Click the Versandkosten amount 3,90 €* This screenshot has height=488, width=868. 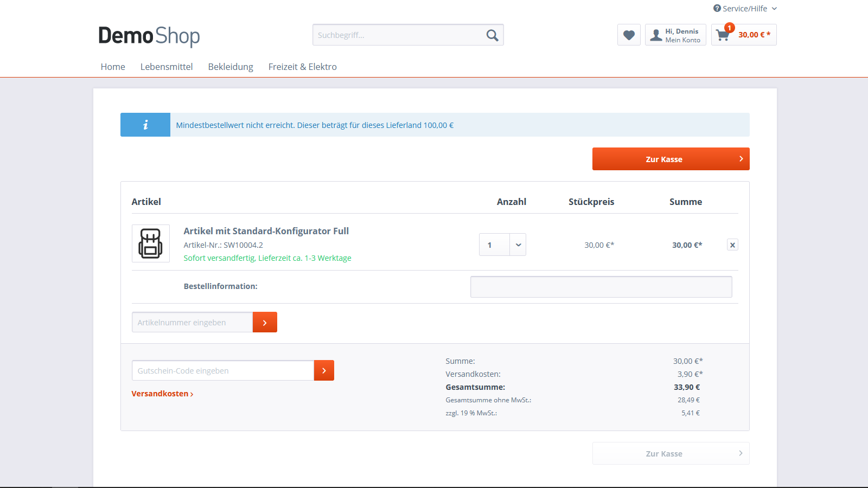click(x=690, y=374)
